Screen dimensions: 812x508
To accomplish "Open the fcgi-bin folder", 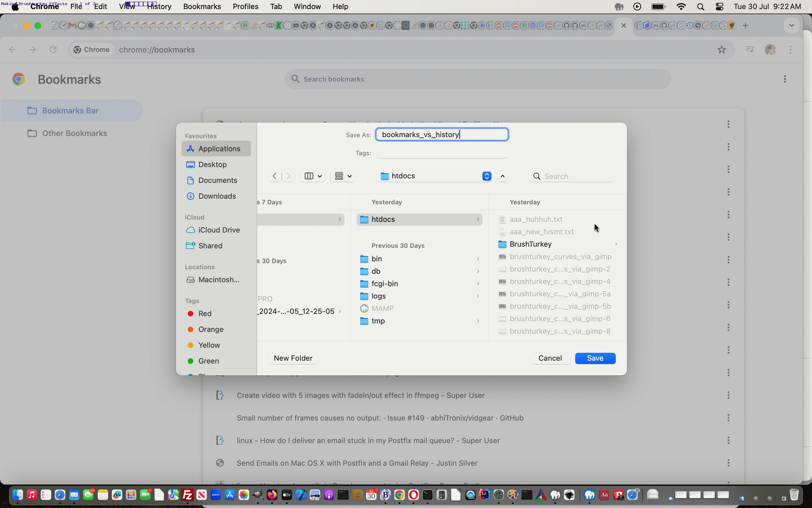I will 420,284.
